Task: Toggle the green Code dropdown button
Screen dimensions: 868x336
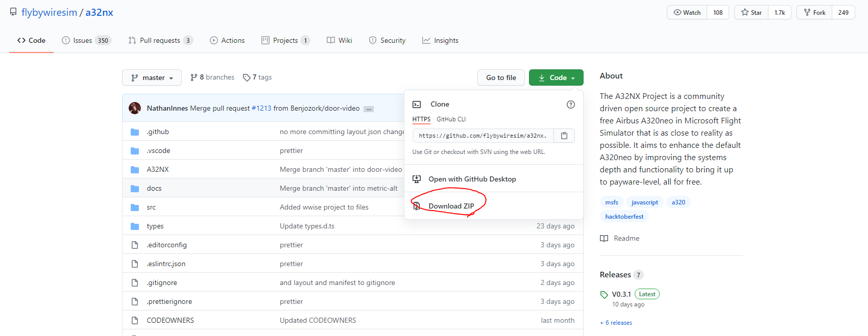Action: click(556, 77)
